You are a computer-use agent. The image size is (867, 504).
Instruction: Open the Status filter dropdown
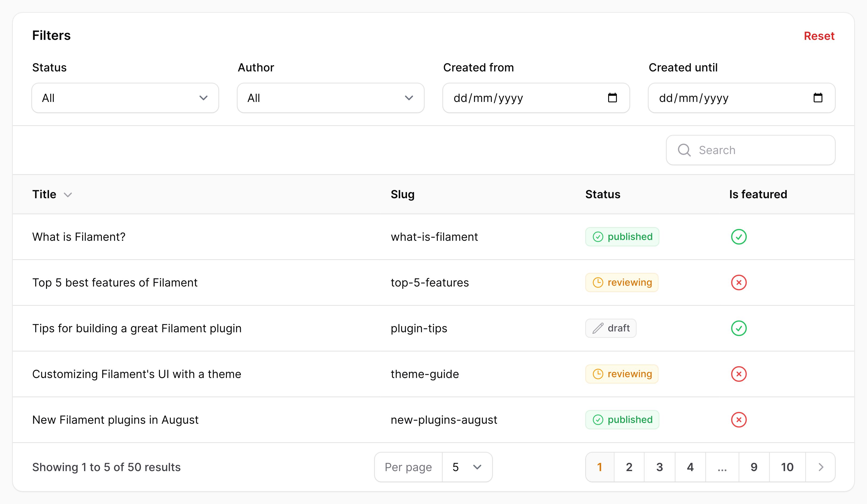125,98
